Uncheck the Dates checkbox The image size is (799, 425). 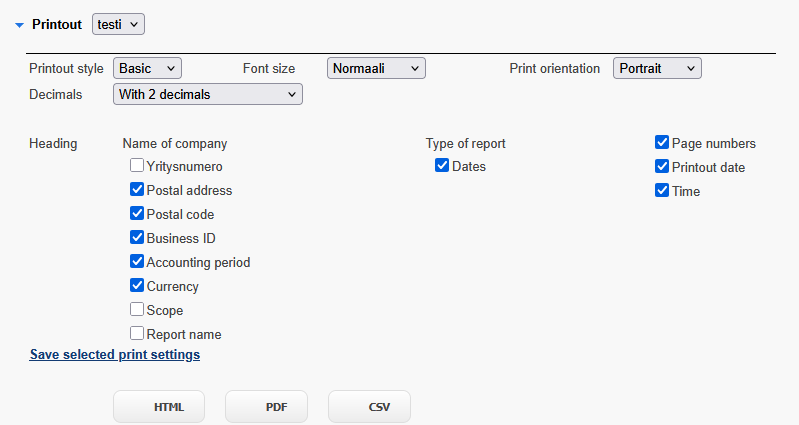tap(442, 165)
